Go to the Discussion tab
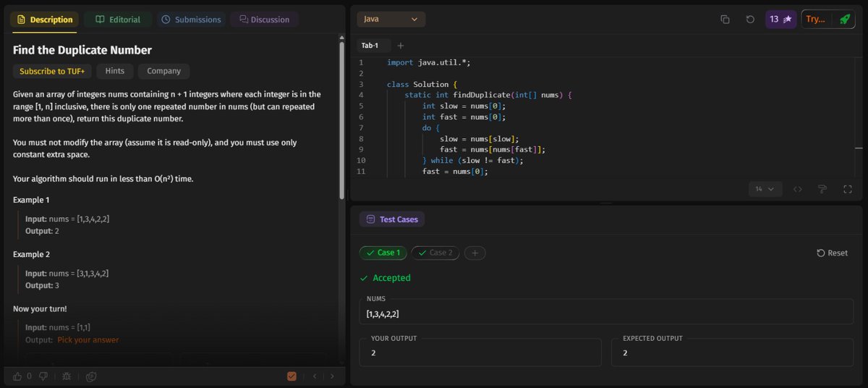Viewport: 868px width, 388px height. click(264, 20)
